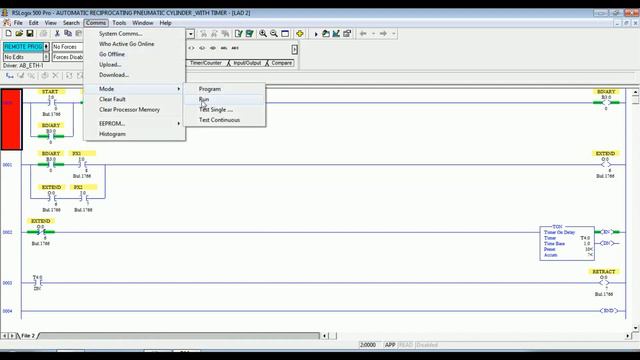
Task: Choose Upload in Comms menu
Action: [134, 64]
